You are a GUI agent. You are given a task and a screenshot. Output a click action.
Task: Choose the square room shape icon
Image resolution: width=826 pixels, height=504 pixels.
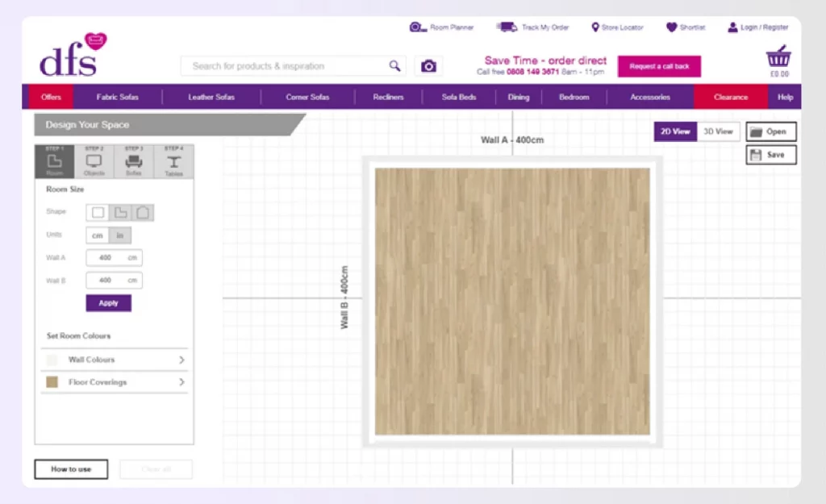[x=98, y=213]
